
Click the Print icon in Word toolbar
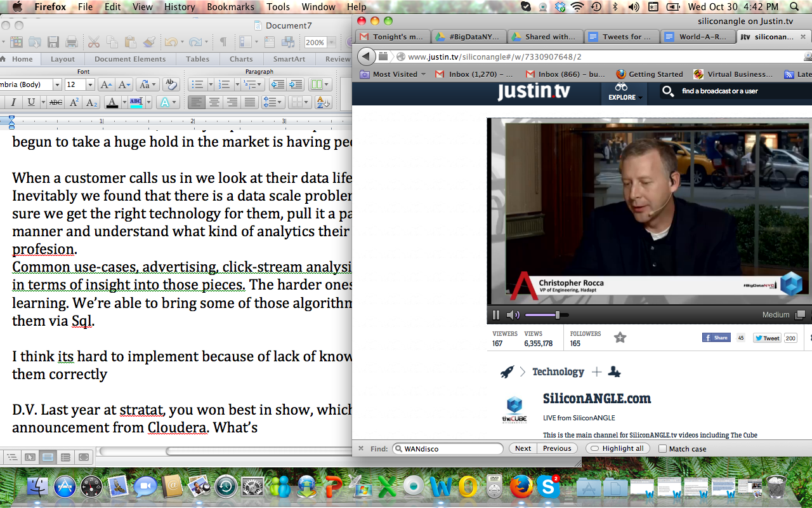tap(72, 43)
